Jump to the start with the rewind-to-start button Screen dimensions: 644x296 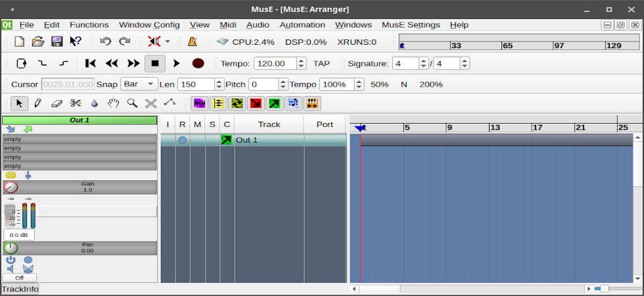click(x=91, y=63)
